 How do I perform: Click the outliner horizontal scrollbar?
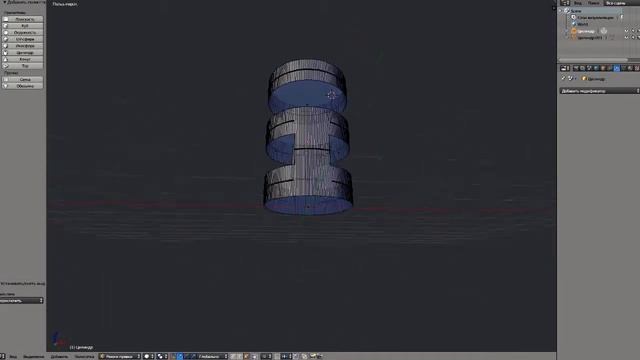593,60
